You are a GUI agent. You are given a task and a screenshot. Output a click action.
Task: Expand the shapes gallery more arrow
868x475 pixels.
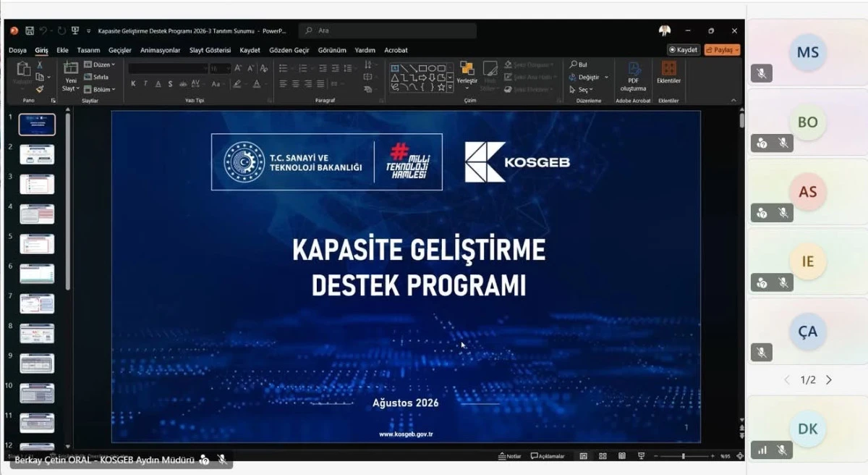[450, 88]
